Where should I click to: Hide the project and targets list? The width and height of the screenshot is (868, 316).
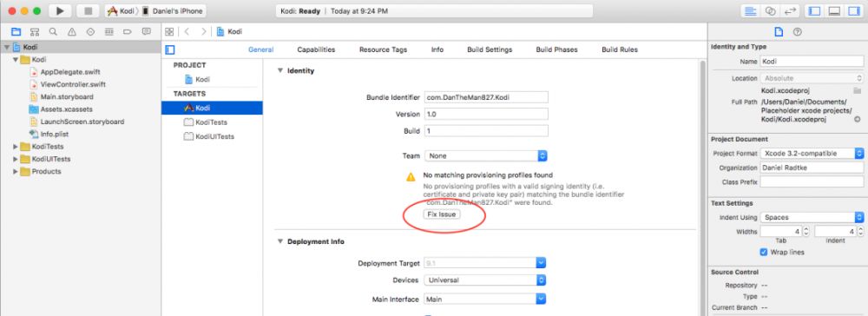click(170, 49)
